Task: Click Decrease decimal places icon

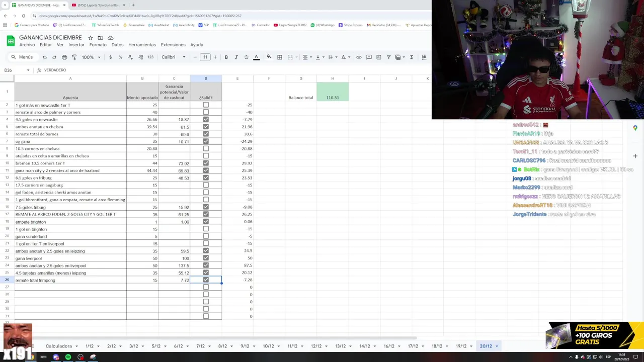Action: 130,57
